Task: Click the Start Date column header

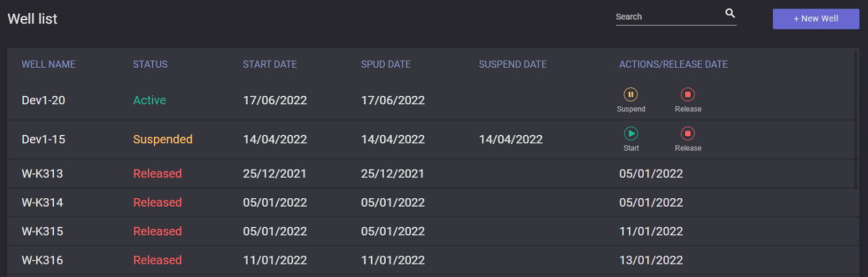Action: [270, 65]
